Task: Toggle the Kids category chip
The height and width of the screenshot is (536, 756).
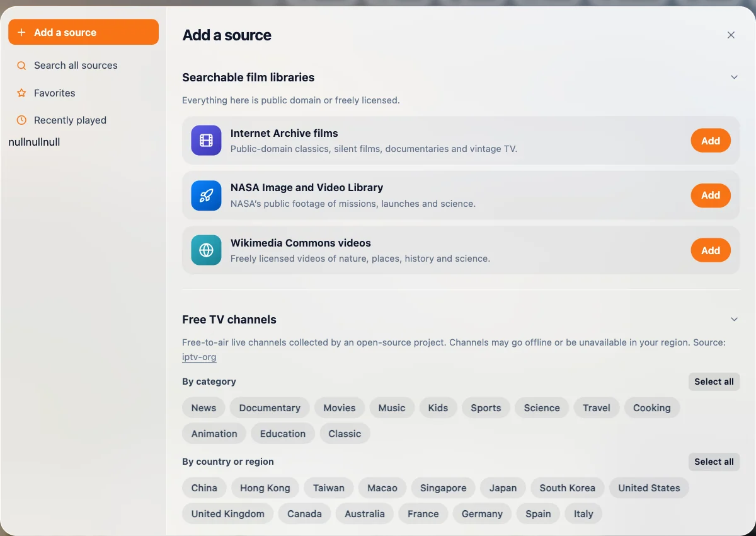Action: coord(438,408)
